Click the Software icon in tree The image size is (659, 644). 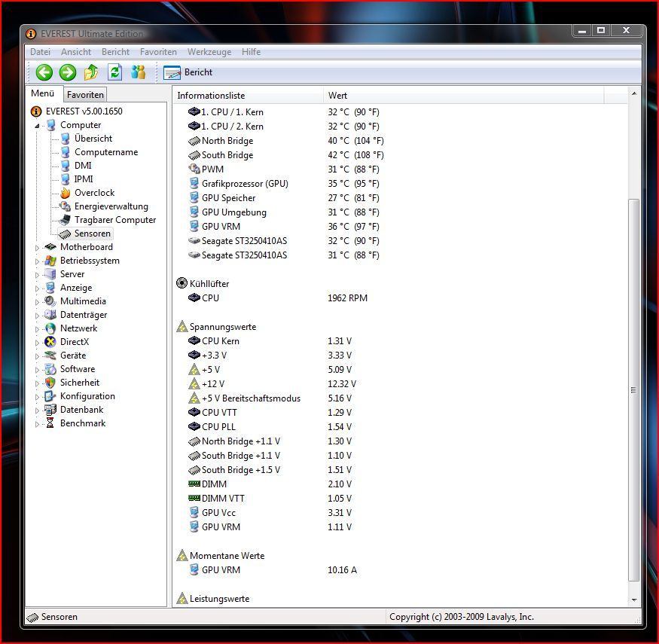pos(50,369)
